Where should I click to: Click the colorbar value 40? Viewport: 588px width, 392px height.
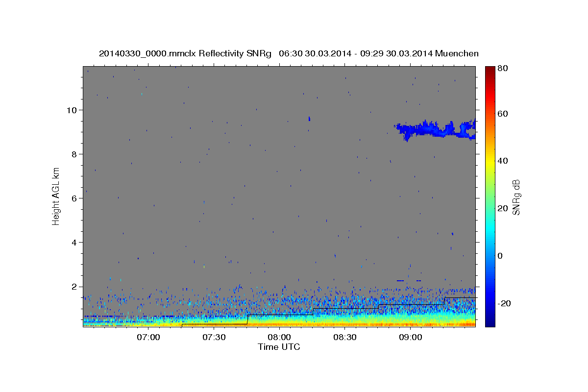tap(503, 161)
